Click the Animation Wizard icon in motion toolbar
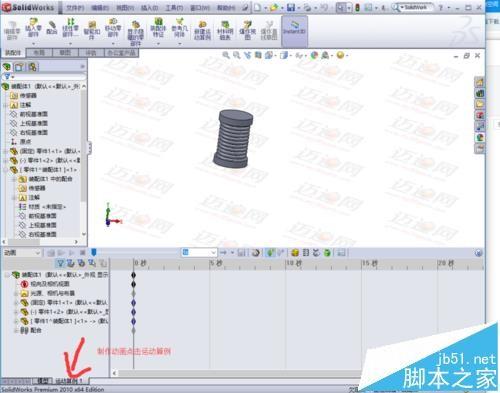The height and width of the screenshot is (393, 500). 256,253
